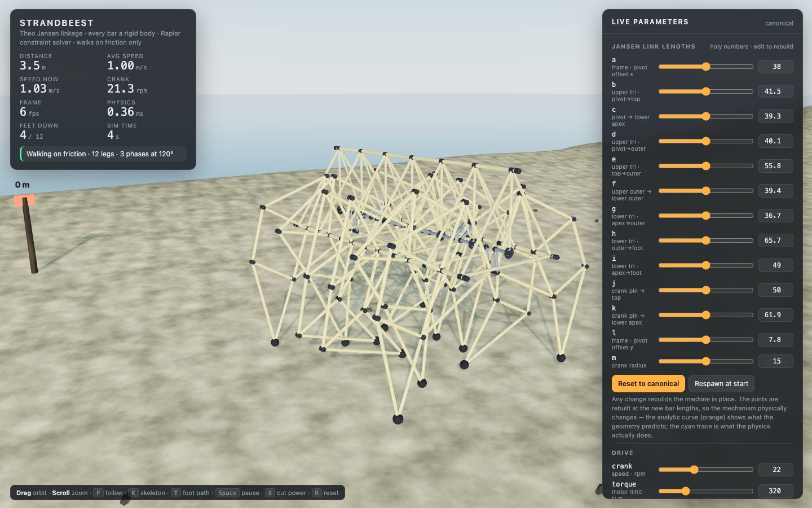
Task: Adjust the 'k' crank pin→lower apex slider
Action: (x=706, y=315)
